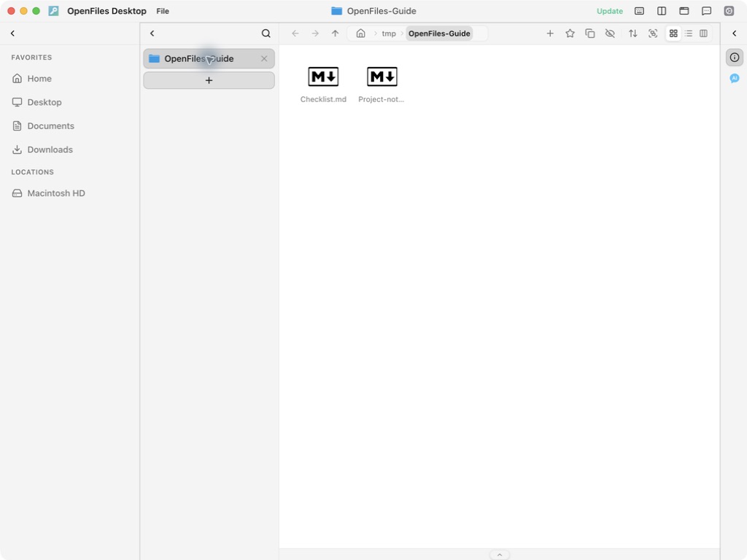The height and width of the screenshot is (560, 747).
Task: Open the sort order arrows icon
Action: (632, 34)
